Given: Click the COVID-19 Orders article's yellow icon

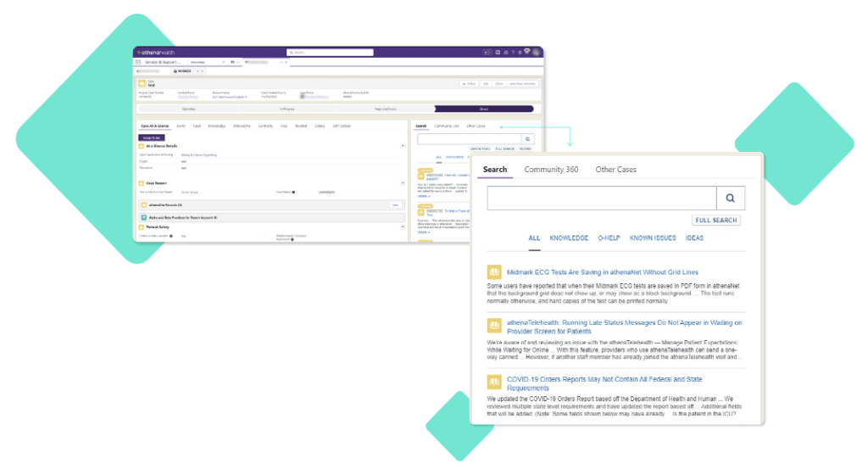Looking at the screenshot, I should pyautogui.click(x=494, y=383).
